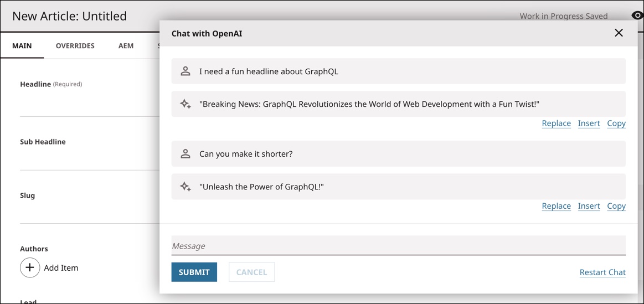644x304 pixels.
Task: Click the Breaking News response text
Action: (369, 104)
